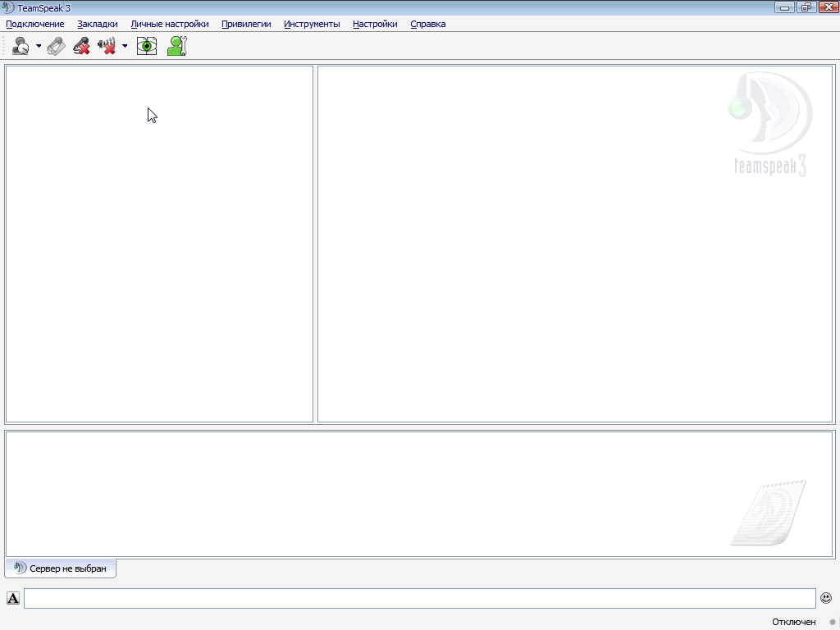Click the connection status indicator dot

click(833, 623)
